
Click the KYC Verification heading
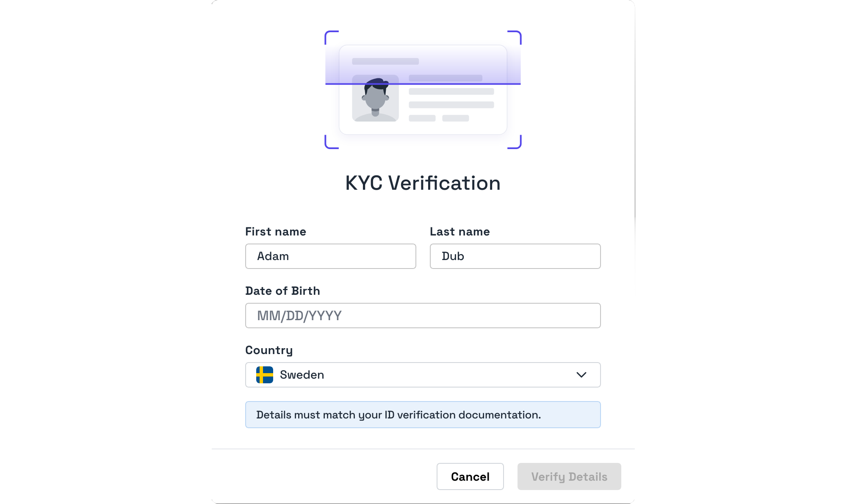423,183
